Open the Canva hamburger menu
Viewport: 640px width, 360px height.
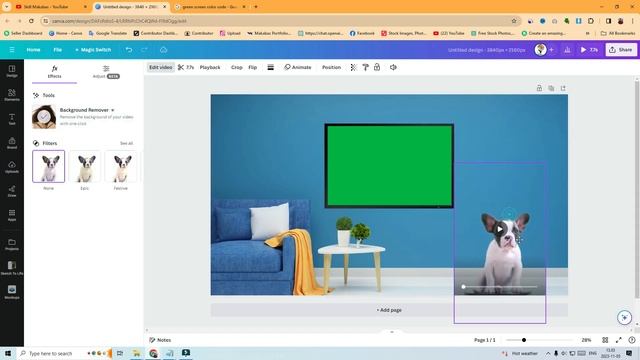click(x=12, y=50)
